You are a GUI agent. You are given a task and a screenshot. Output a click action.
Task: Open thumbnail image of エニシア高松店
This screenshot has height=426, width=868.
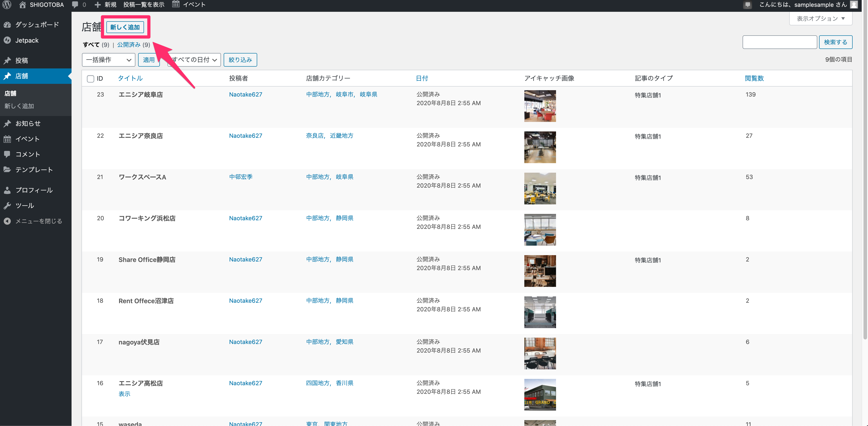(540, 395)
